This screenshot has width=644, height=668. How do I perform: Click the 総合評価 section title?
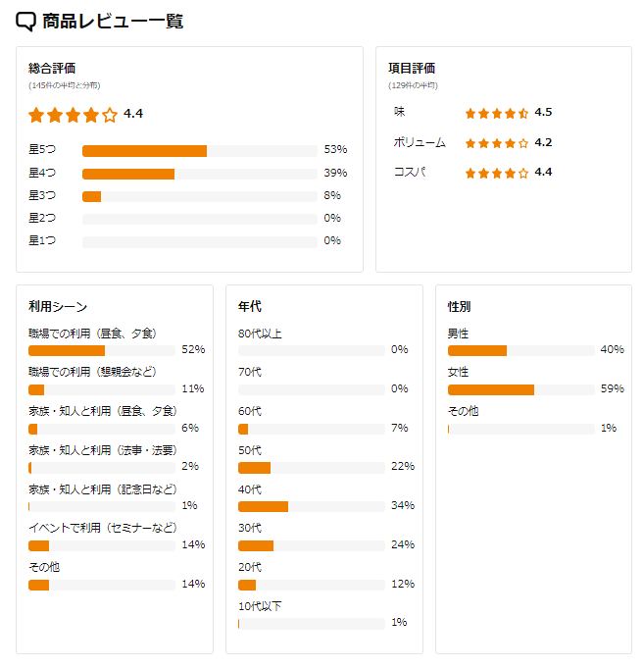point(52,68)
